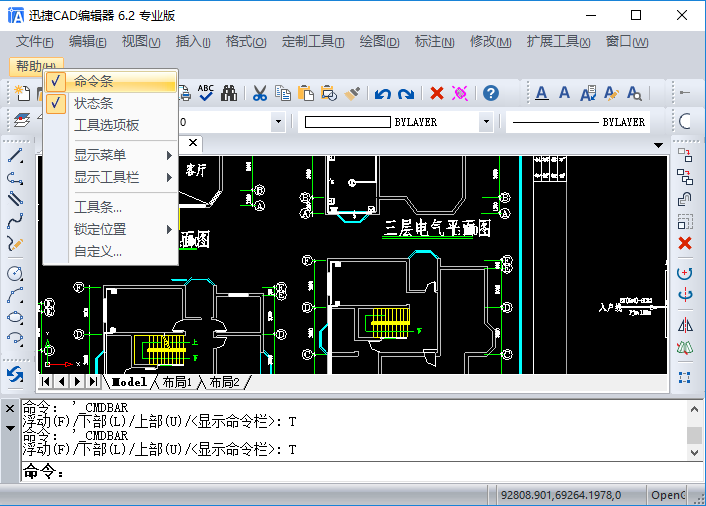Click the scissors Cut icon

tap(260, 93)
